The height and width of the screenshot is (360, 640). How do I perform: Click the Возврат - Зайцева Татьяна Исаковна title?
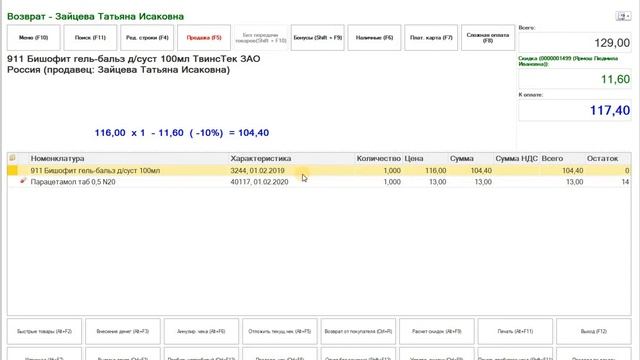pyautogui.click(x=96, y=16)
